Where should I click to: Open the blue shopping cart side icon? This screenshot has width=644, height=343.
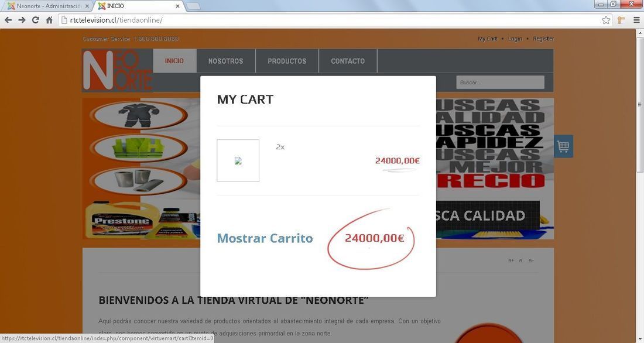(563, 146)
